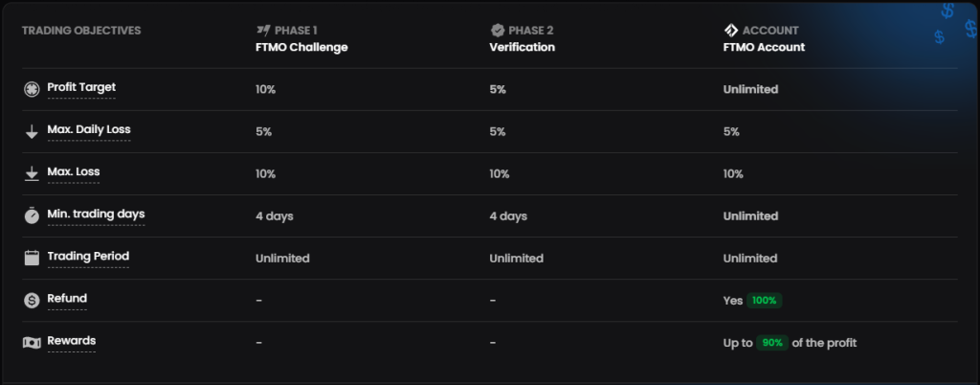980x385 pixels.
Task: Click the Trading Period label
Action: point(88,256)
